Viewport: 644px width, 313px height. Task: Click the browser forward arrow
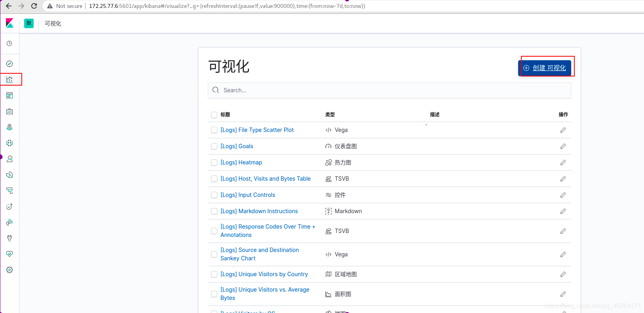pos(21,6)
